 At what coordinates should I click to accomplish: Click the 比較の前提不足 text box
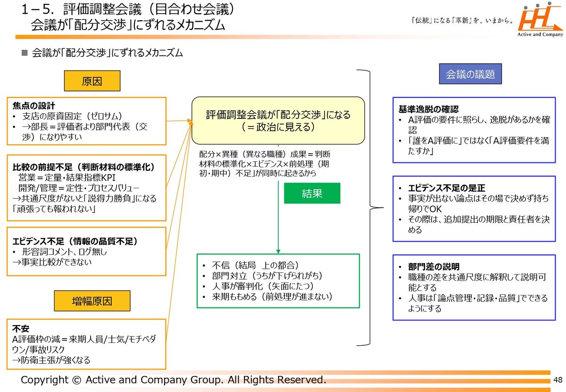87,188
